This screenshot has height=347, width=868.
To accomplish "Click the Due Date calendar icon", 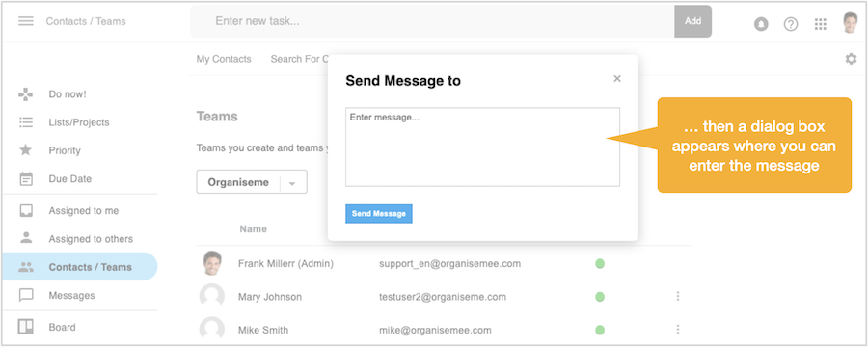I will tap(26, 178).
